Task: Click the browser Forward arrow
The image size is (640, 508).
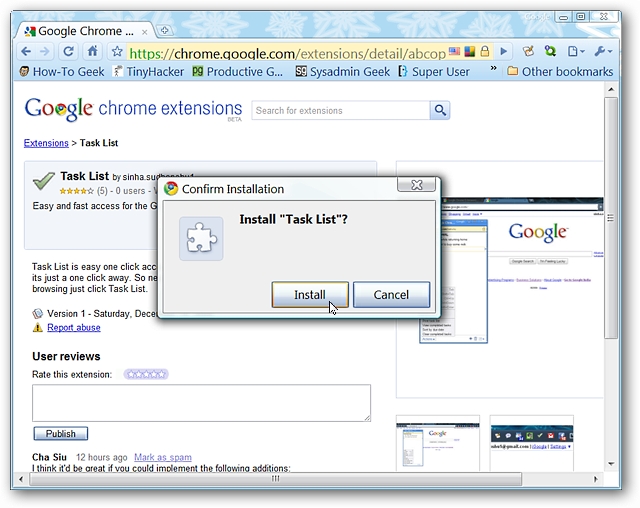Action: [x=44, y=51]
